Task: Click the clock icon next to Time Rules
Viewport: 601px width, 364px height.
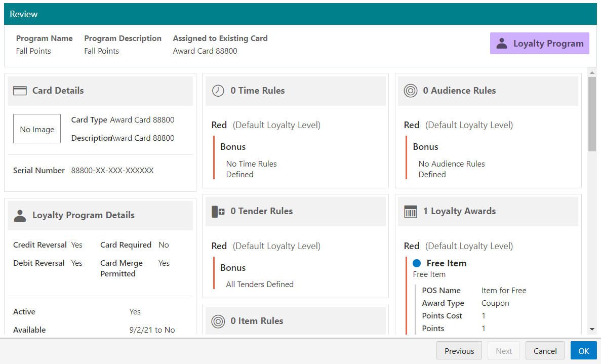Action: (218, 91)
